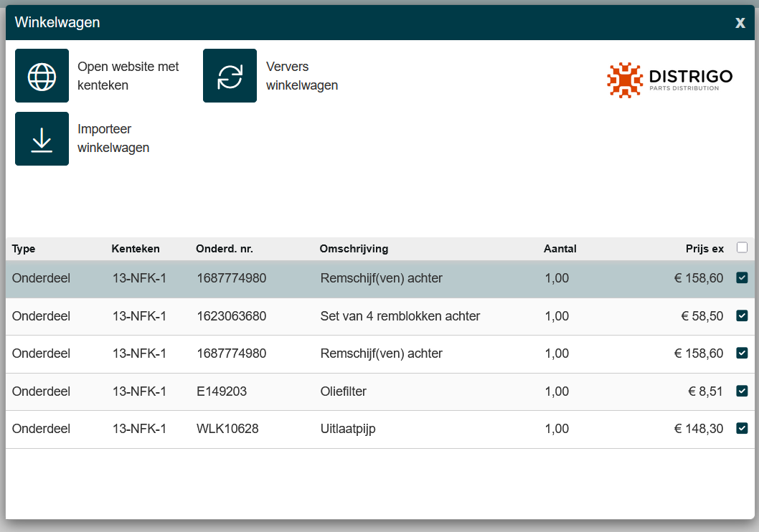
Task: Choose the 'Importeer winkelwagen' label
Action: point(113,138)
